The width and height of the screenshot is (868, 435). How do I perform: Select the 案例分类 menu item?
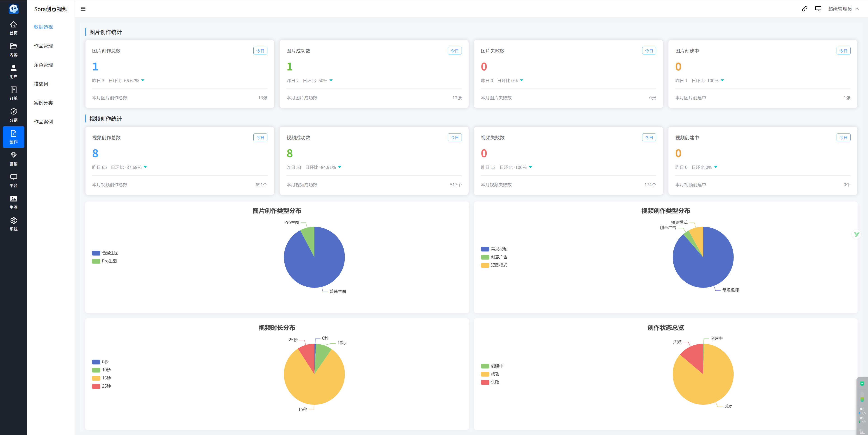click(43, 103)
